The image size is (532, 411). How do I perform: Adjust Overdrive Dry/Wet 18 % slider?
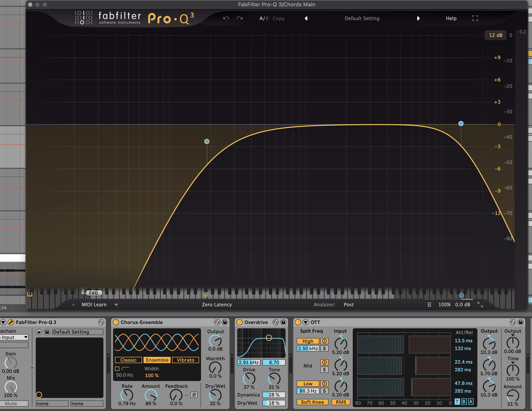tap(274, 403)
